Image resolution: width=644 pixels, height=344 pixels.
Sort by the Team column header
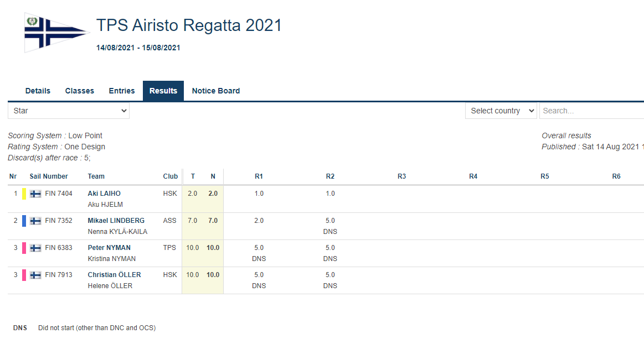tap(96, 176)
